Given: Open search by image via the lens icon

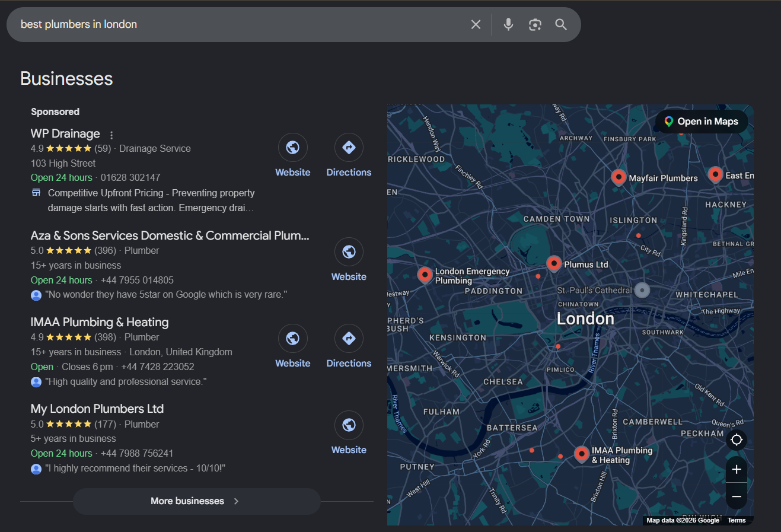Looking at the screenshot, I should [535, 24].
